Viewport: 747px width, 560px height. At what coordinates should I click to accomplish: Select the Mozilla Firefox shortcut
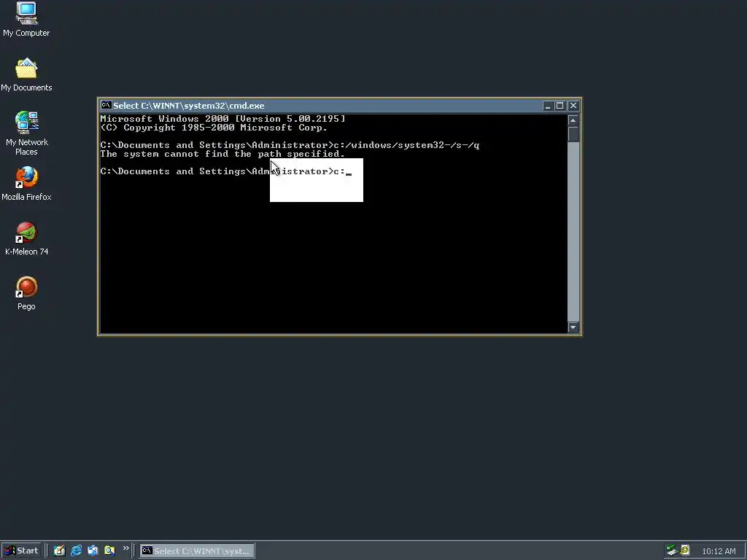tap(26, 184)
